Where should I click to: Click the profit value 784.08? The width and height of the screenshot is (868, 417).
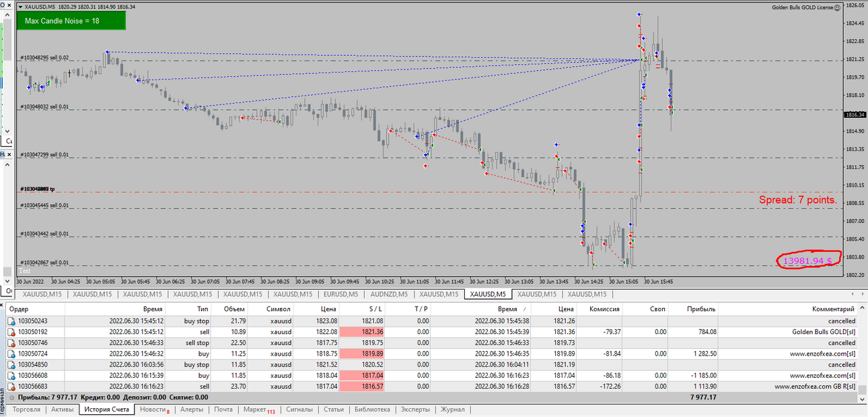(708, 332)
